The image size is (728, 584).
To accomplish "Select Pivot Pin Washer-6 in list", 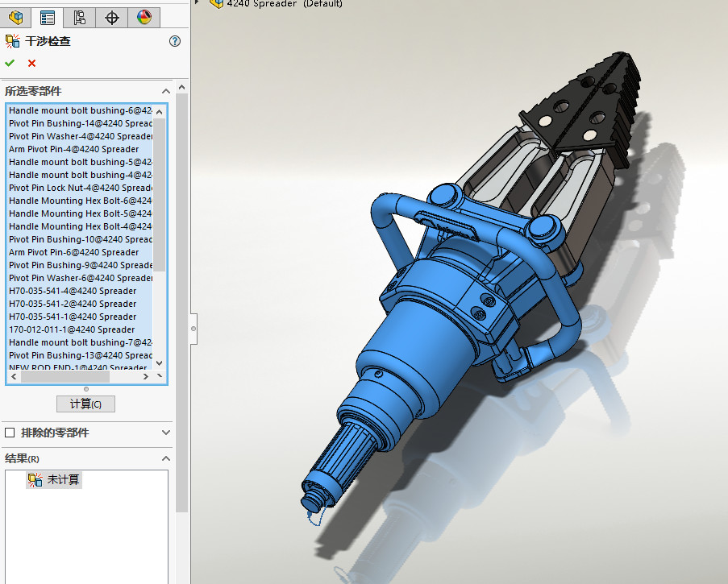I will [x=81, y=279].
